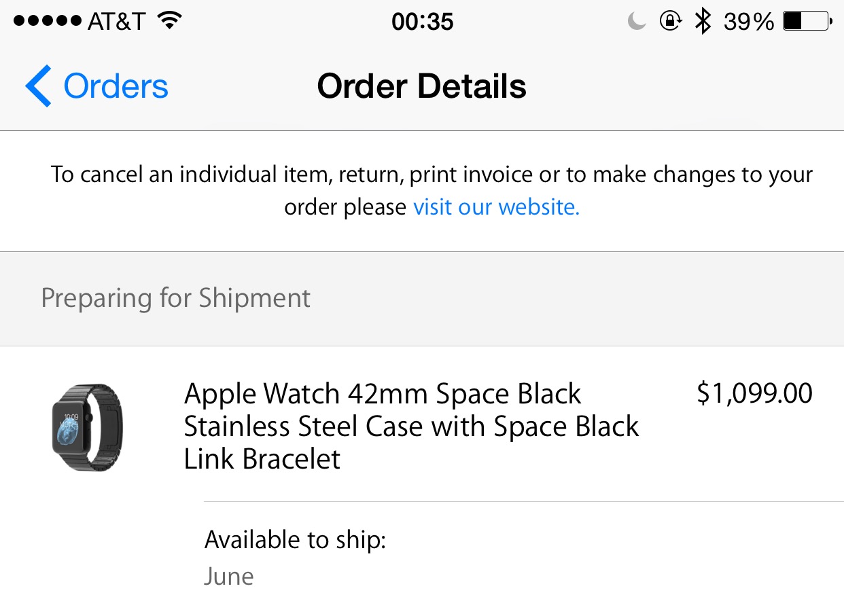Tap the rotation lock status icon

point(670,22)
